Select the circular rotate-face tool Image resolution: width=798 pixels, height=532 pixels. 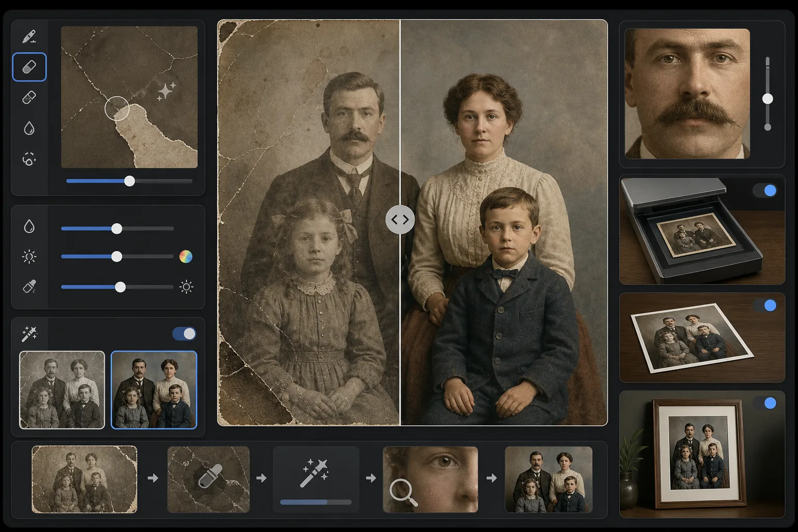coord(29,159)
